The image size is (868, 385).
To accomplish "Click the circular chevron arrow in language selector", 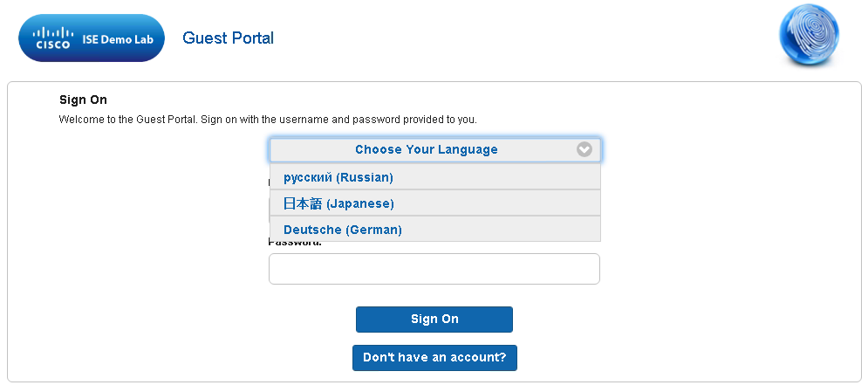I will pos(584,149).
